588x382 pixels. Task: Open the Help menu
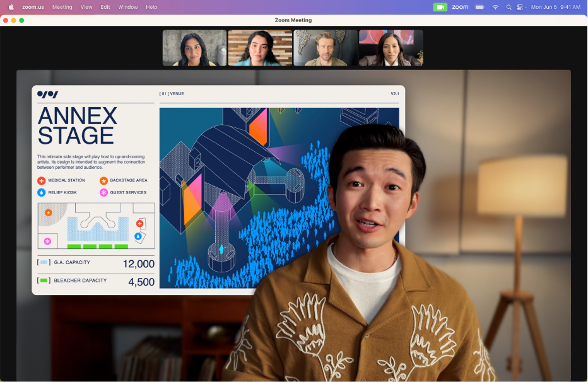coord(151,7)
